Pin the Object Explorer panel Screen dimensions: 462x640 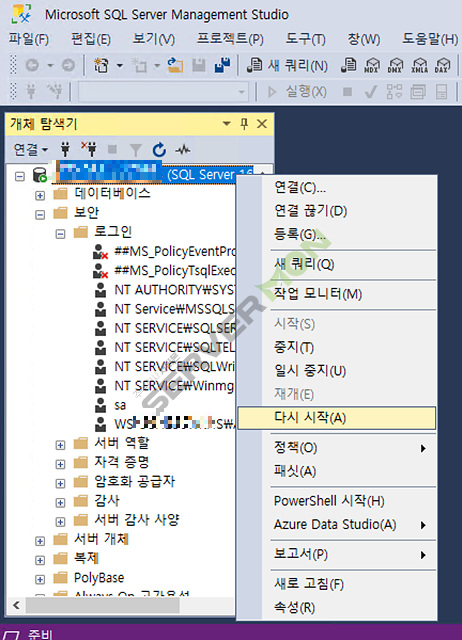[x=244, y=123]
